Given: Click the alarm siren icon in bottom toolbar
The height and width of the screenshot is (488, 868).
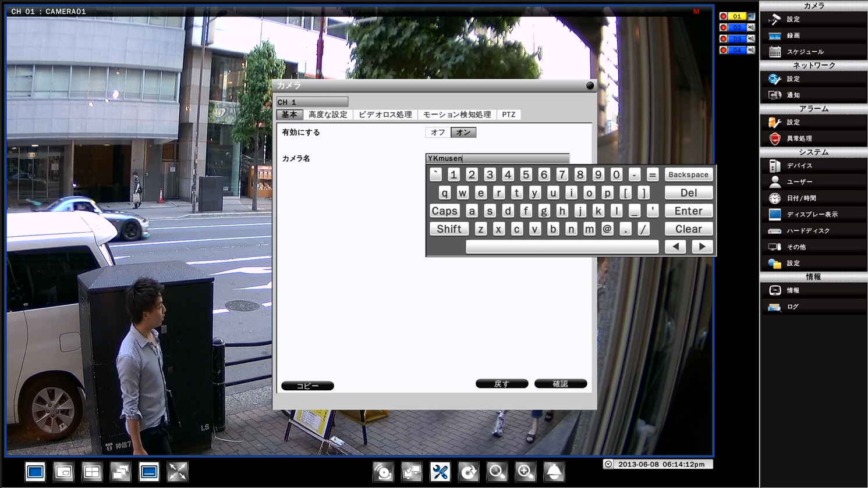Looking at the screenshot, I should click(x=383, y=472).
